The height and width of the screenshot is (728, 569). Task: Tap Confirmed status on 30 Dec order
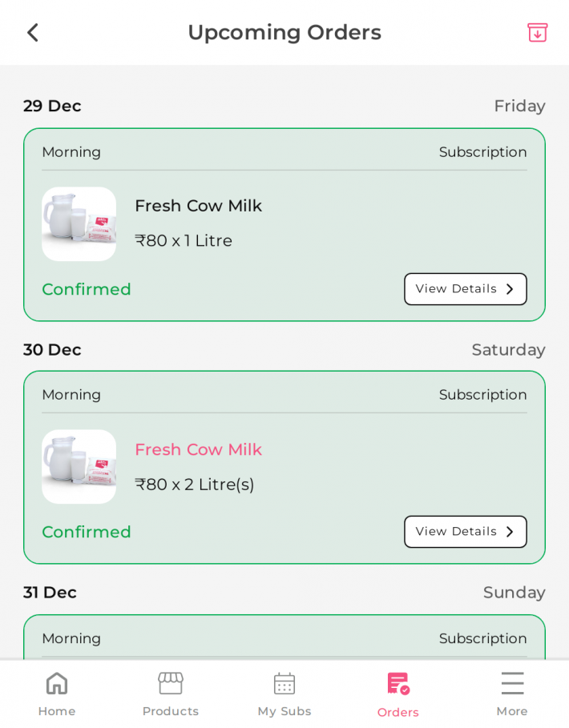[87, 533]
